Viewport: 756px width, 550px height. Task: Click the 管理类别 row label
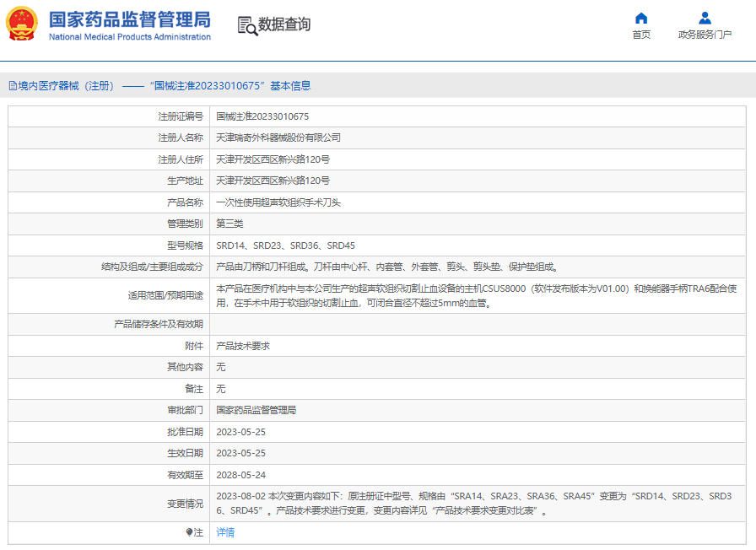[185, 224]
